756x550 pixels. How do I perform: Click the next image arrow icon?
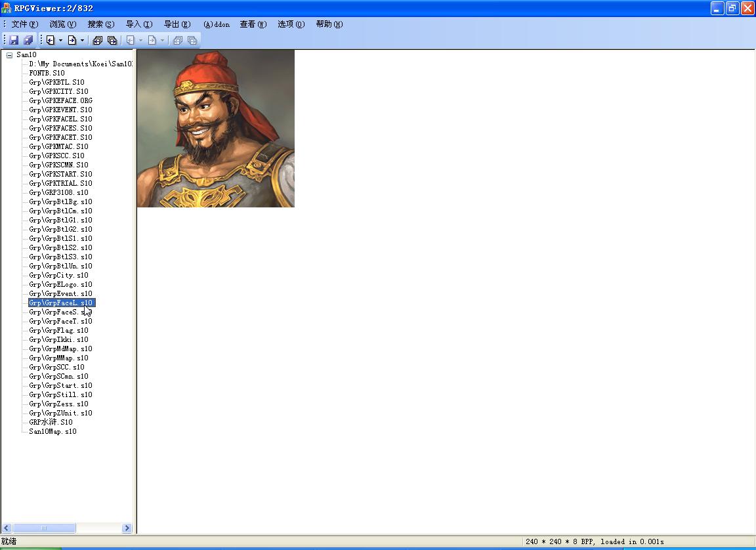pyautogui.click(x=72, y=40)
